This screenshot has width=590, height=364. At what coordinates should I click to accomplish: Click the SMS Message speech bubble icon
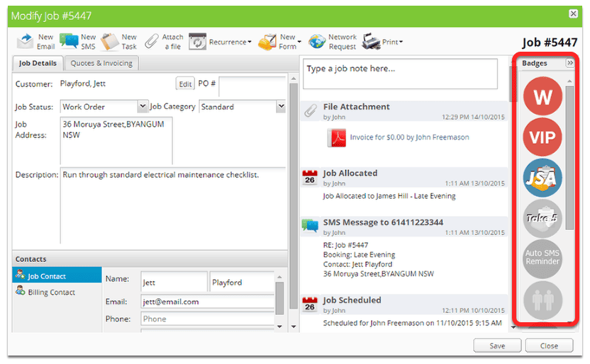pos(310,226)
